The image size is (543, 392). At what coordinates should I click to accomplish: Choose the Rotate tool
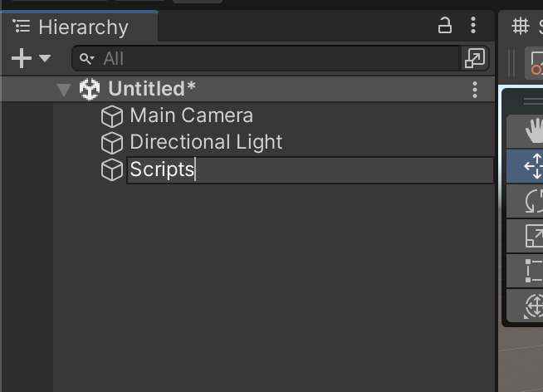[525, 201]
